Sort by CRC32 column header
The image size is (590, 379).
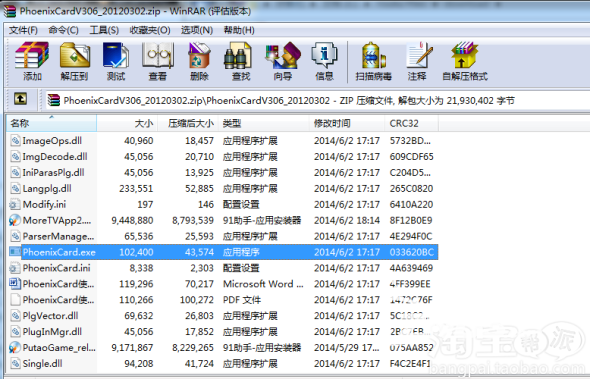[x=411, y=123]
